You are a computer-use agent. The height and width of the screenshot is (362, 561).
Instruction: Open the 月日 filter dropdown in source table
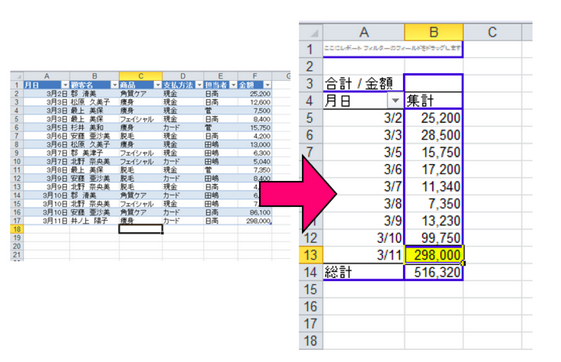click(x=65, y=85)
